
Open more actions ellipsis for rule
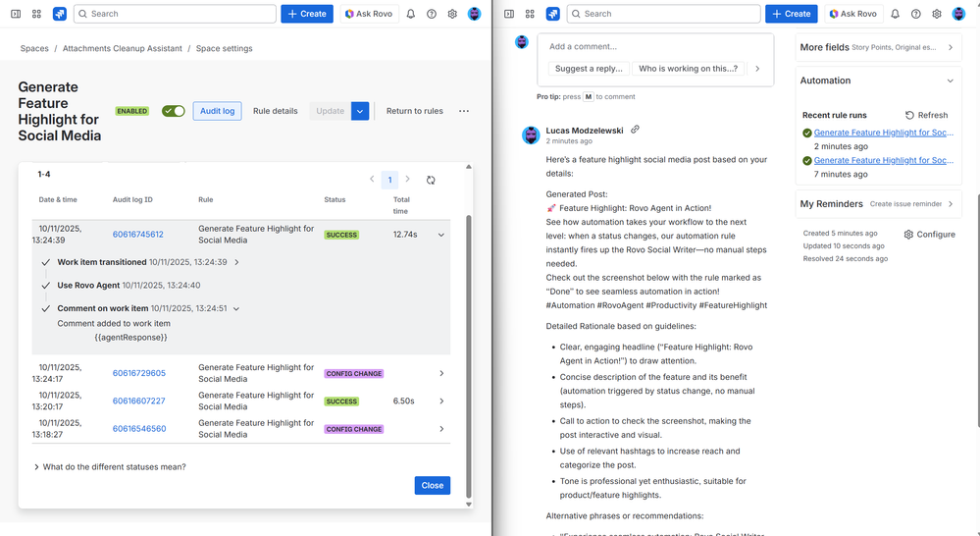tap(464, 111)
